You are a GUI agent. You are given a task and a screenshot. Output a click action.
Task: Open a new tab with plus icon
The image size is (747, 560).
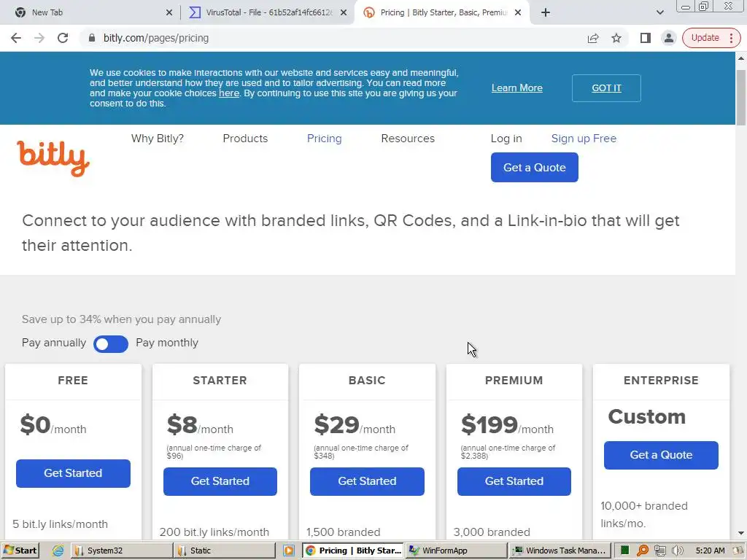[x=546, y=12]
